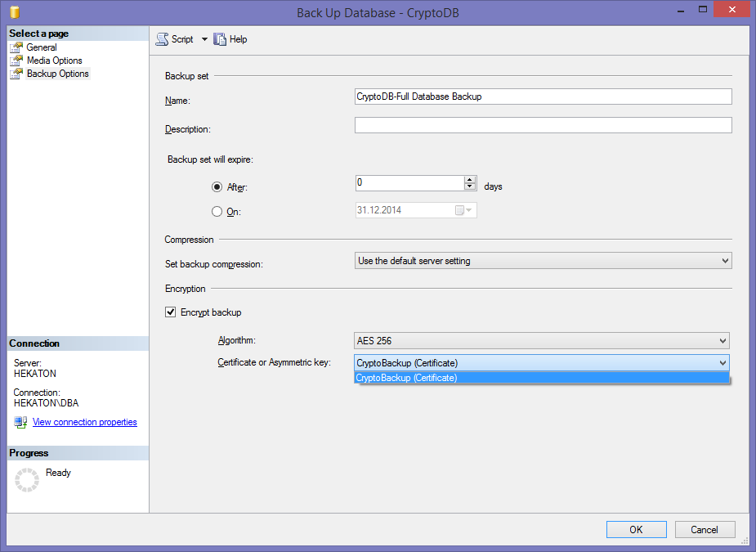Click the Script toolbar label
Viewport: 756px width, 552px height.
(x=182, y=39)
